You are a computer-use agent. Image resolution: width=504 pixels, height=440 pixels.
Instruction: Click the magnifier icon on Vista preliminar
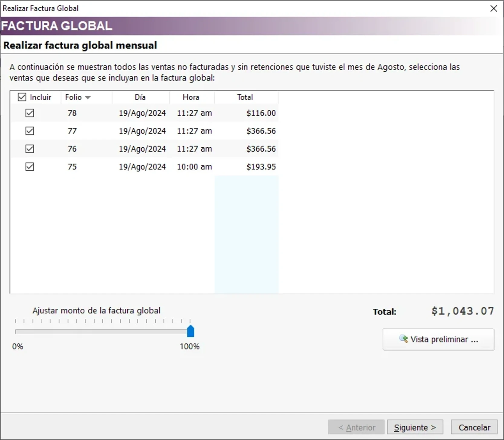[x=403, y=339]
